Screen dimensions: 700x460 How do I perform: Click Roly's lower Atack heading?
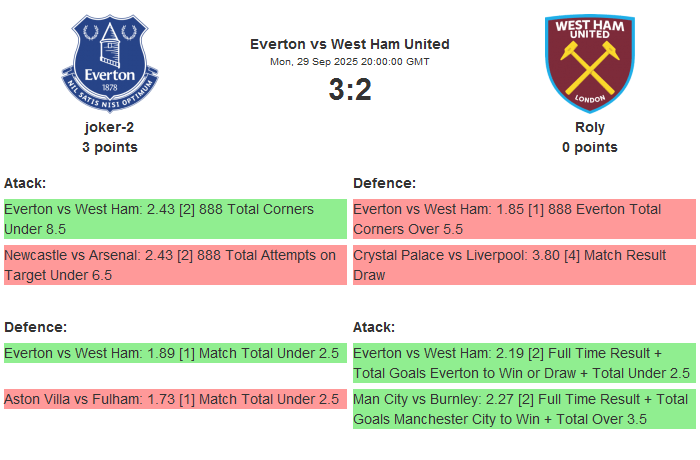click(x=374, y=327)
